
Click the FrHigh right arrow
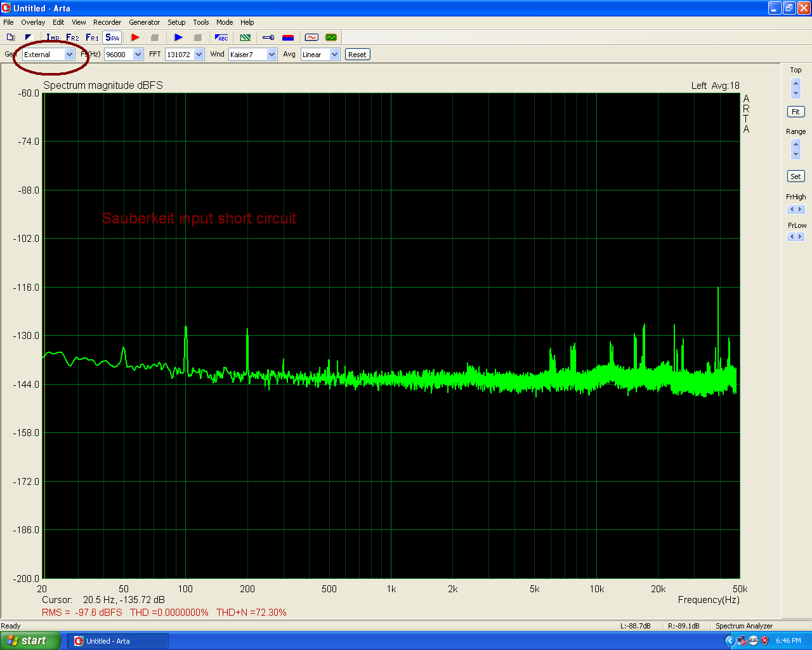click(800, 209)
